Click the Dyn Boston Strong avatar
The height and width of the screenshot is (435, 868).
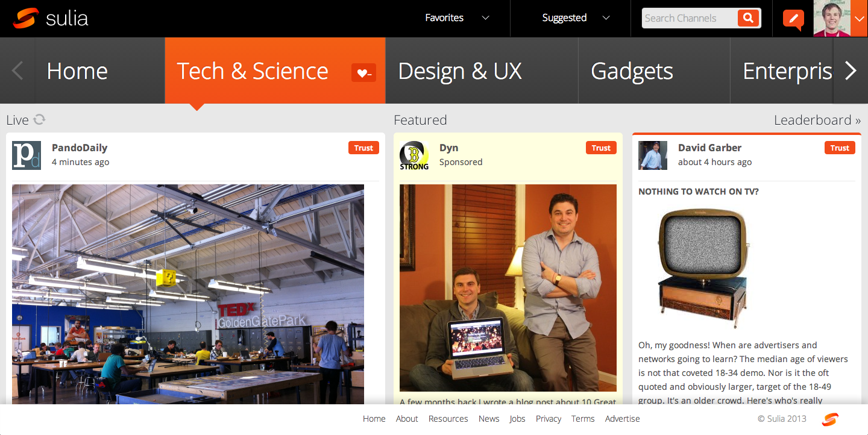[414, 155]
